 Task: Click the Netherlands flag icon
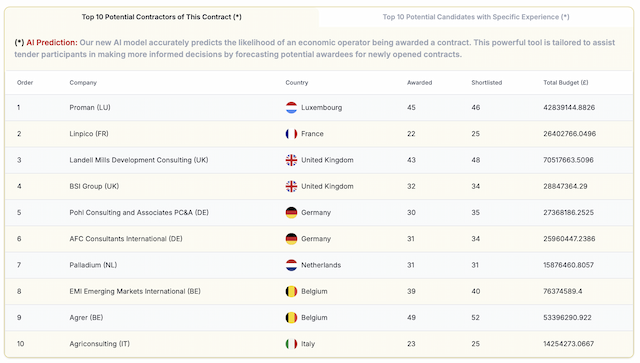291,265
